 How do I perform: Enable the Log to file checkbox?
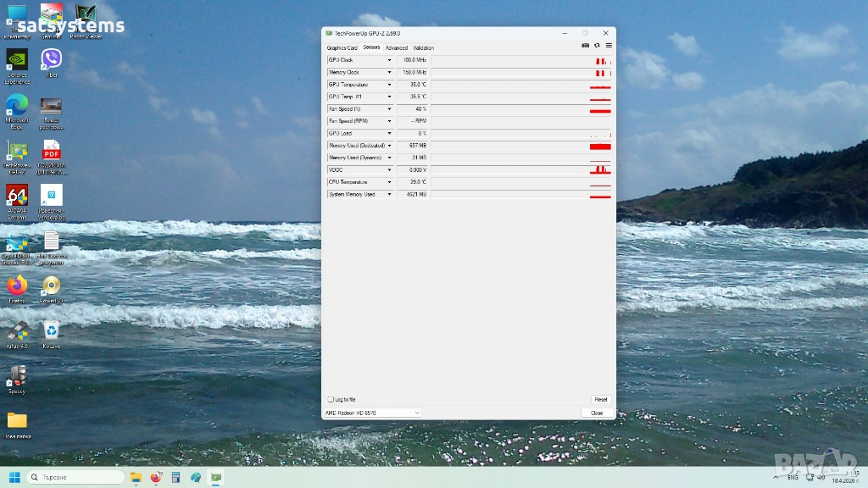coord(331,400)
